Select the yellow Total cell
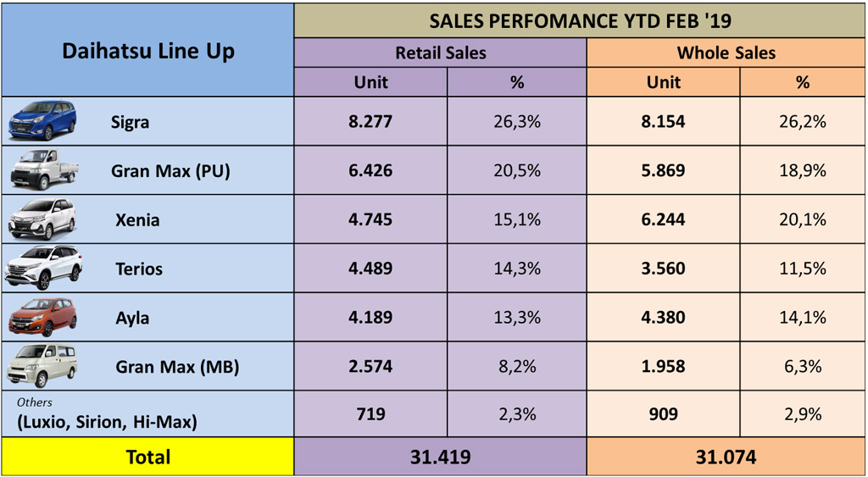868x477 pixels. pyautogui.click(x=147, y=457)
